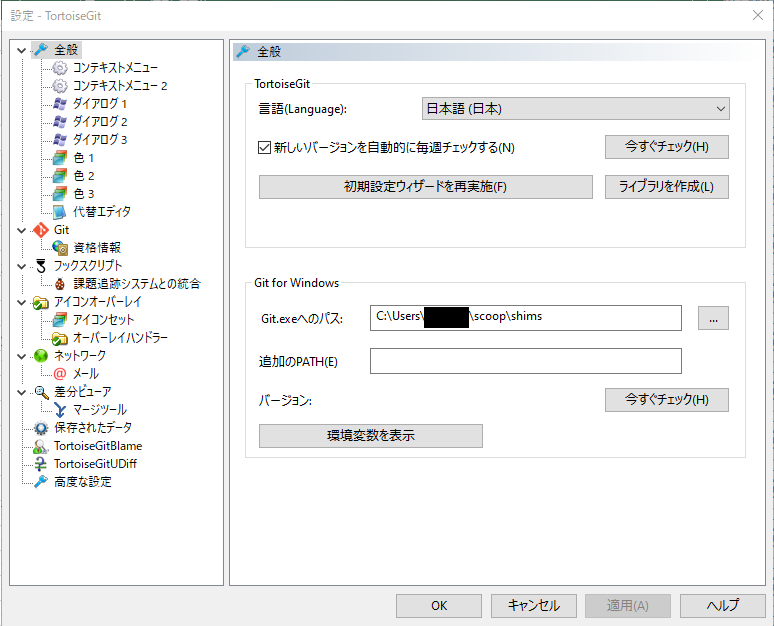Select マージツール tree entry
This screenshot has height=626, width=774.
click(100, 410)
